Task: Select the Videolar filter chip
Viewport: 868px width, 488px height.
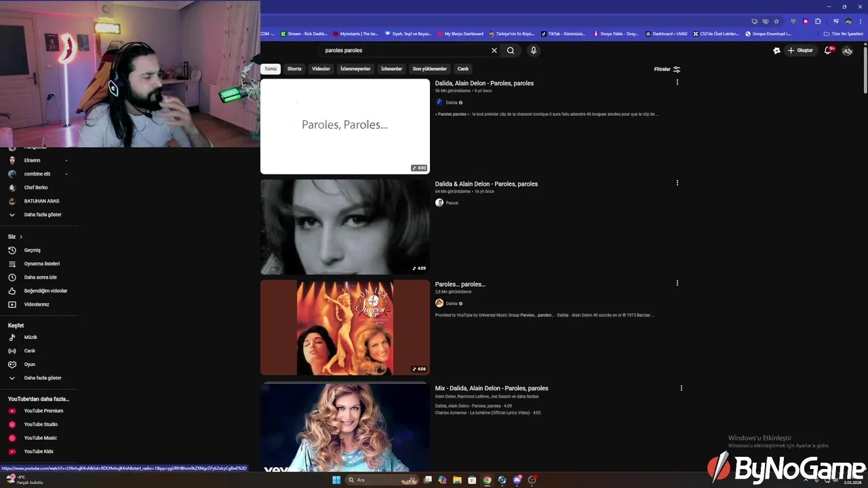Action: pyautogui.click(x=321, y=68)
